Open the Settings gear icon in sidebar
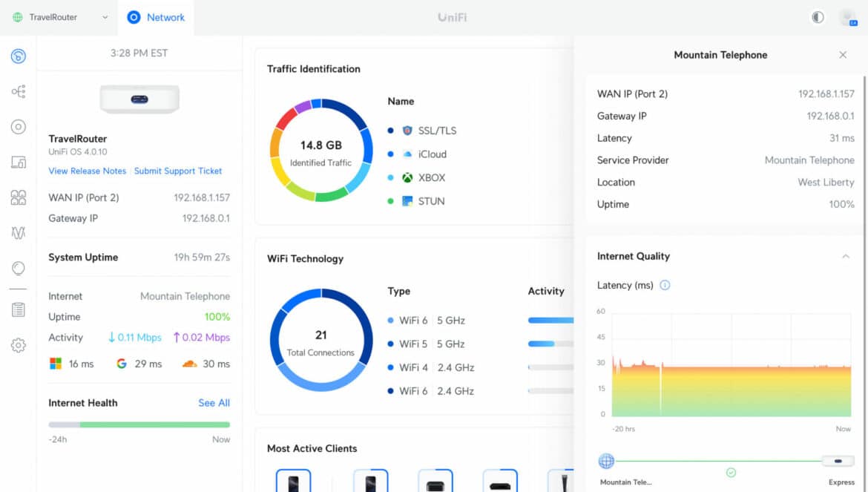The width and height of the screenshot is (868, 492). pos(19,345)
